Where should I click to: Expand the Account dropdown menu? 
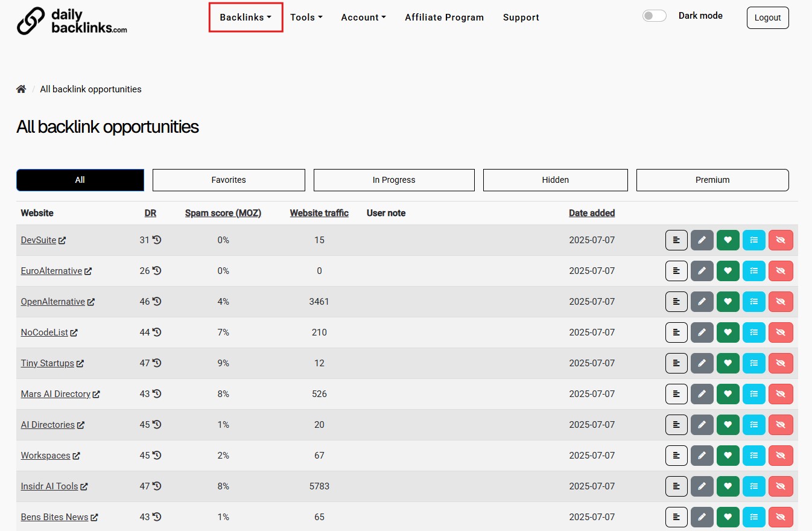tap(364, 17)
